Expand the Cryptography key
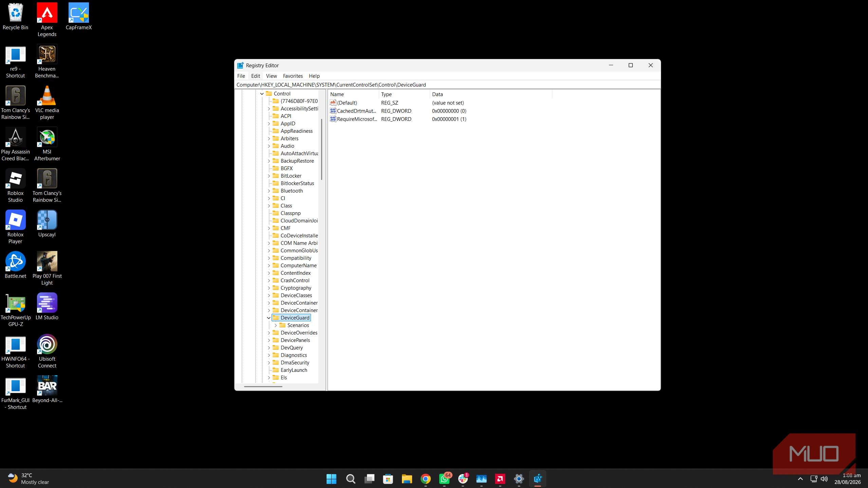This screenshot has height=488, width=868. [x=269, y=288]
